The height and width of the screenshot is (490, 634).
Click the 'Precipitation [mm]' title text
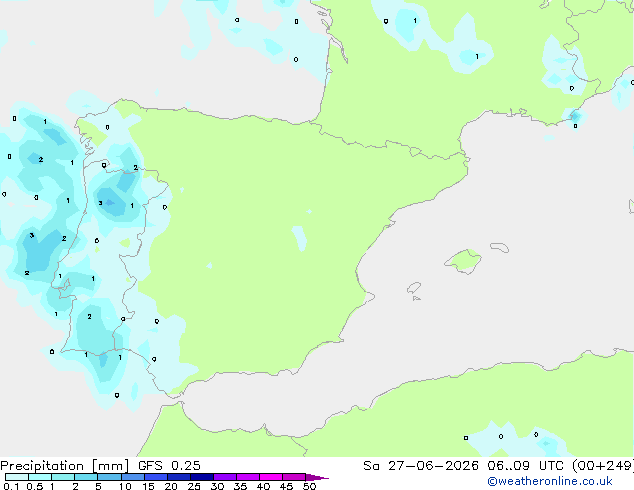click(65, 466)
